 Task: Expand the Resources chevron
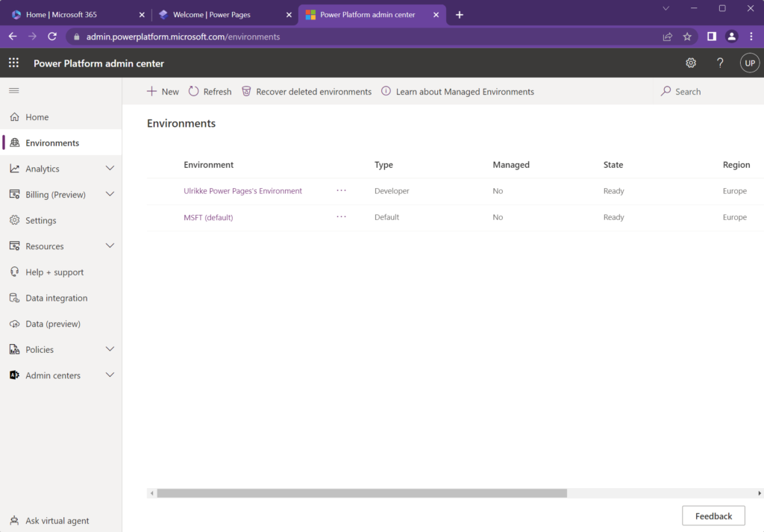110,246
